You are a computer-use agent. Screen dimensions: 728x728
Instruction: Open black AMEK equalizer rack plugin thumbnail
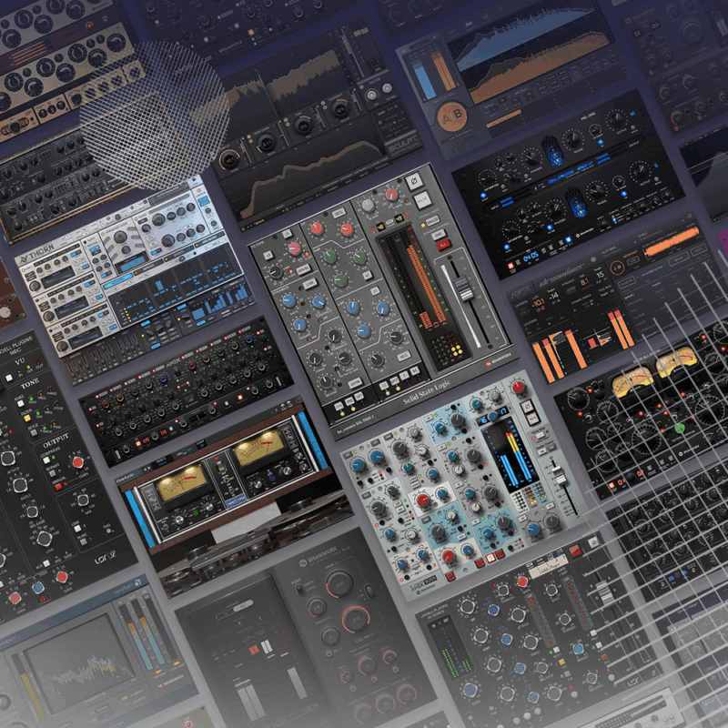point(186,392)
